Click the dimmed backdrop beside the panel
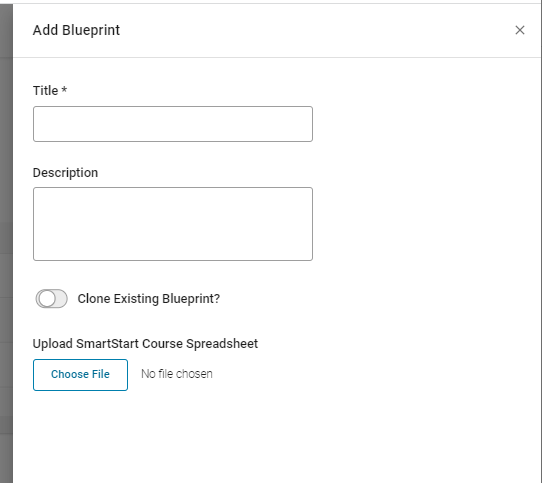This screenshot has height=483, width=542. (6, 242)
